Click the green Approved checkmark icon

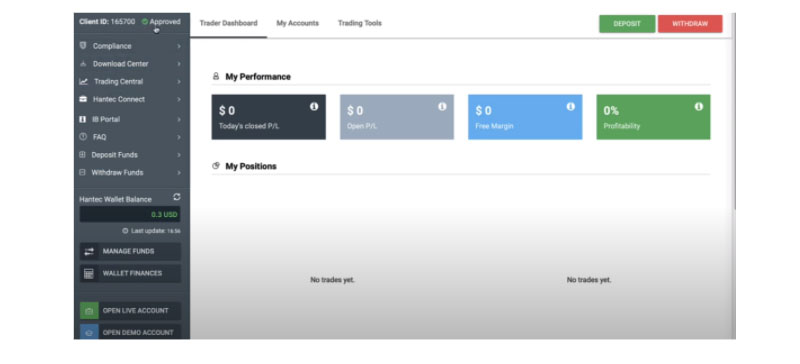pyautogui.click(x=145, y=21)
